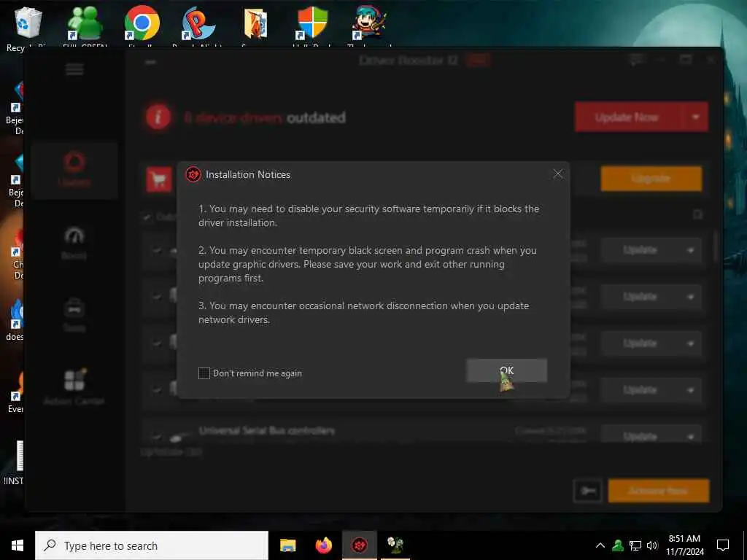Open the Windows notification center
This screenshot has height=560, width=747.
pyautogui.click(x=723, y=545)
